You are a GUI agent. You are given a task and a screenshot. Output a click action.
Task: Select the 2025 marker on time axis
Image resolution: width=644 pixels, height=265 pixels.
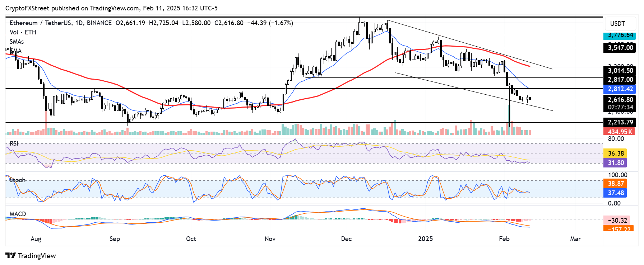[426, 239]
